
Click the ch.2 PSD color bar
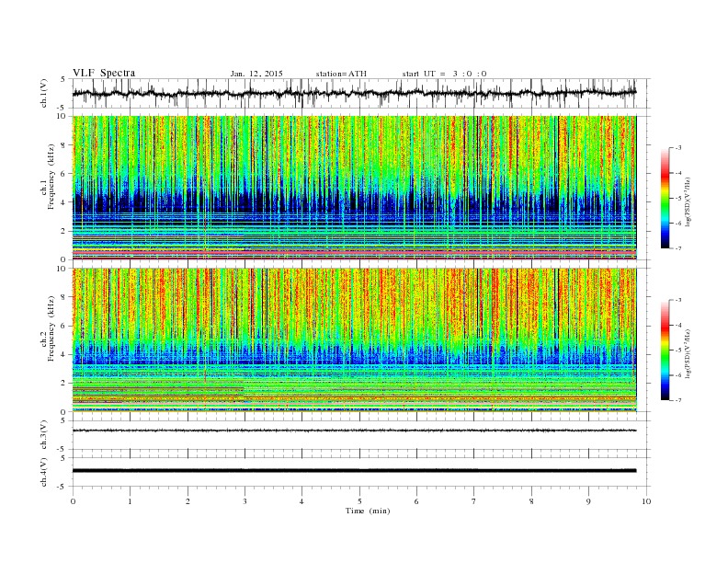tap(665, 350)
